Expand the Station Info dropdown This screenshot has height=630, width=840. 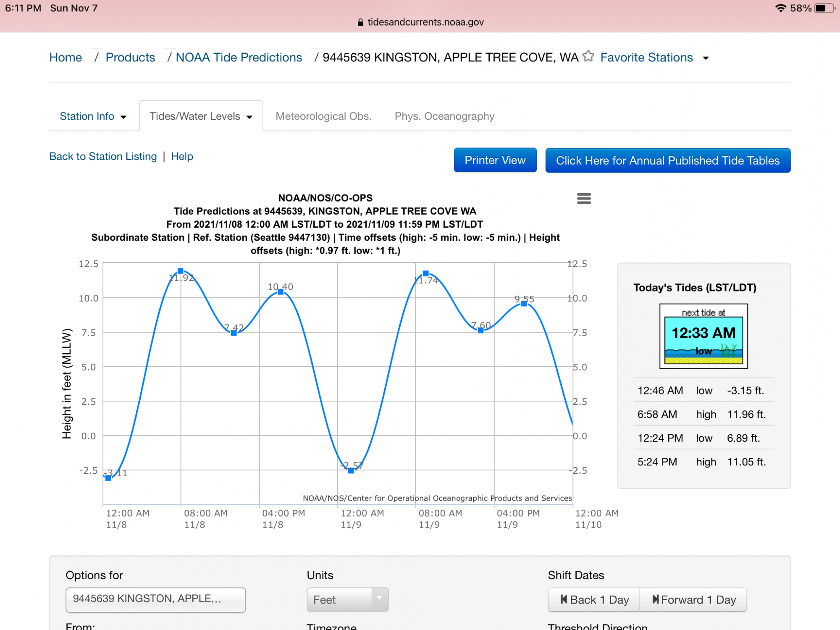93,116
